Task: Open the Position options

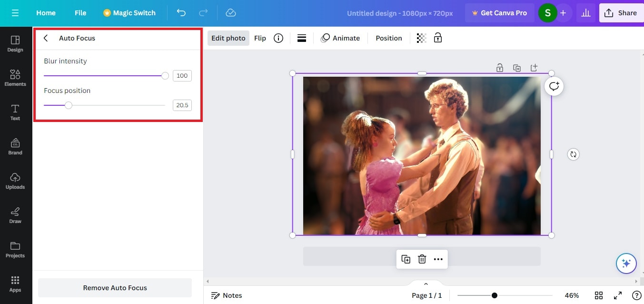Action: [x=388, y=38]
